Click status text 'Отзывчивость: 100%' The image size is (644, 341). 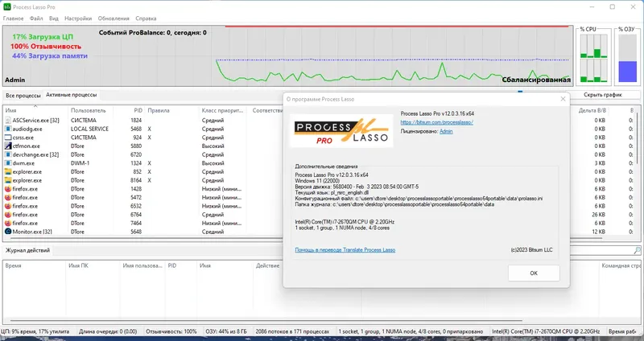(171, 331)
